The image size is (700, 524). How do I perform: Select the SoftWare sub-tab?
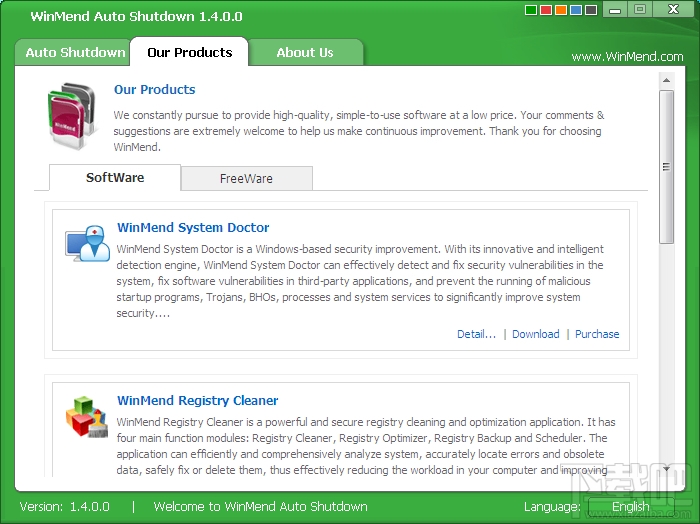[115, 178]
